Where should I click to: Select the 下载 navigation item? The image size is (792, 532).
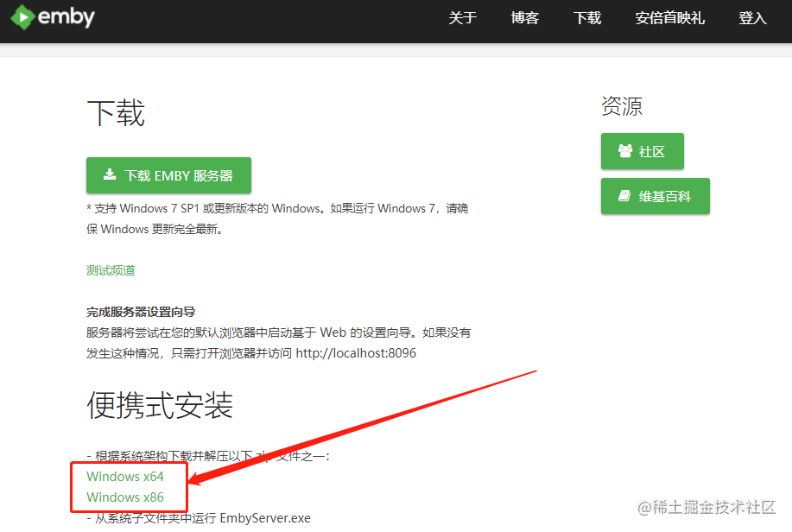(586, 18)
